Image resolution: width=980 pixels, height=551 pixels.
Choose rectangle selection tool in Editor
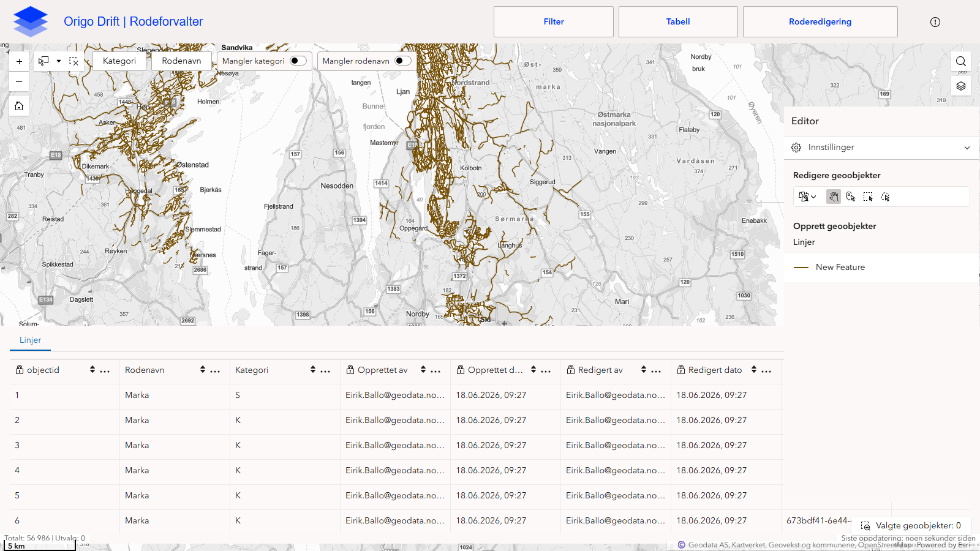tap(868, 197)
